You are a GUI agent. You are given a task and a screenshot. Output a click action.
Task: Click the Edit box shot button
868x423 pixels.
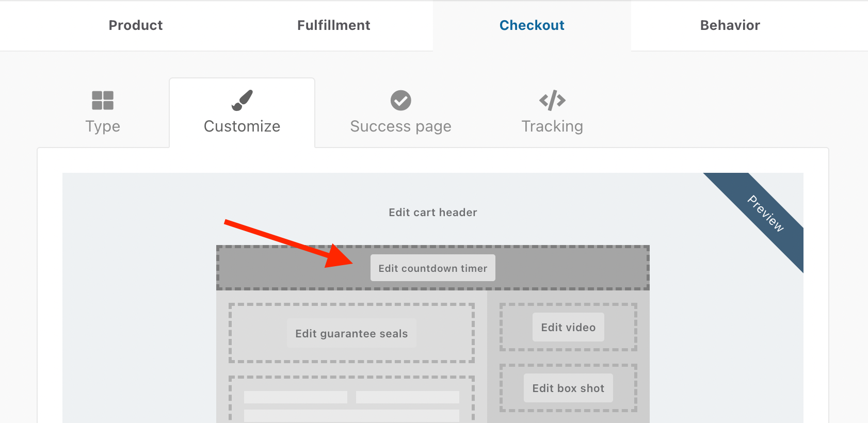(568, 388)
